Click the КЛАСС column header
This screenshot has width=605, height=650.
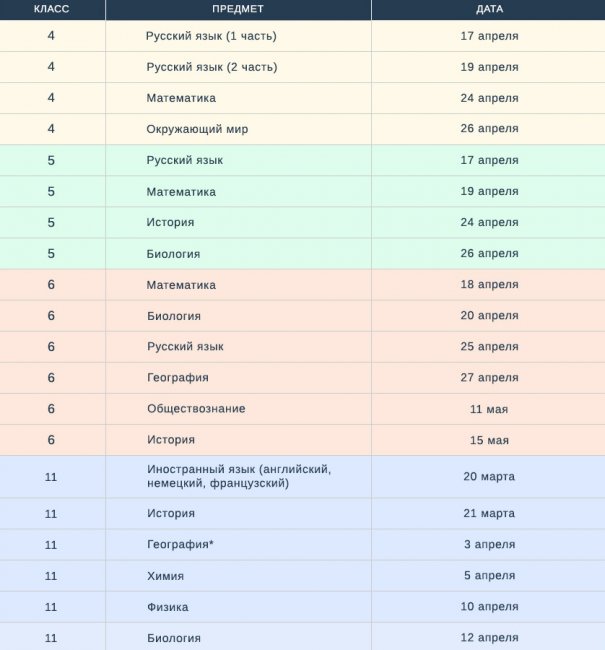(x=51, y=9)
